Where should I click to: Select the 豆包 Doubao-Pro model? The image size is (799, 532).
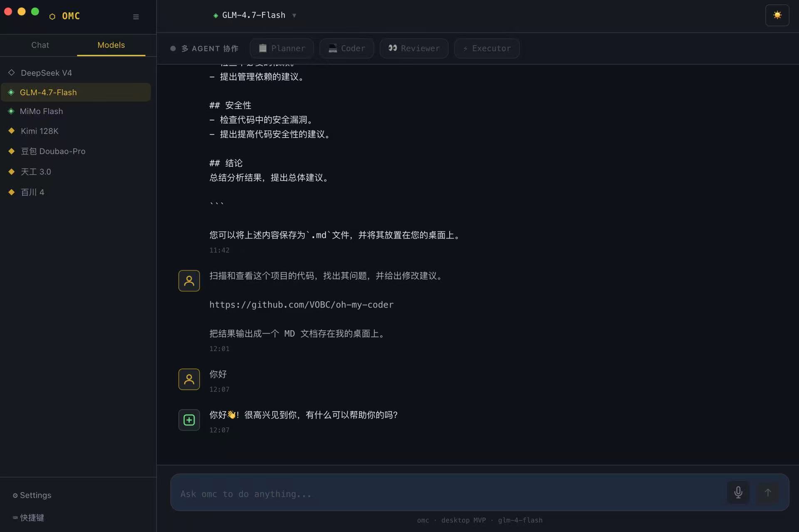coord(76,151)
